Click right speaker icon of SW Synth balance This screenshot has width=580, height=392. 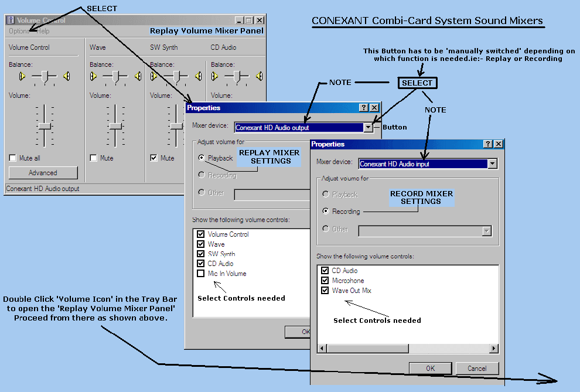199,77
